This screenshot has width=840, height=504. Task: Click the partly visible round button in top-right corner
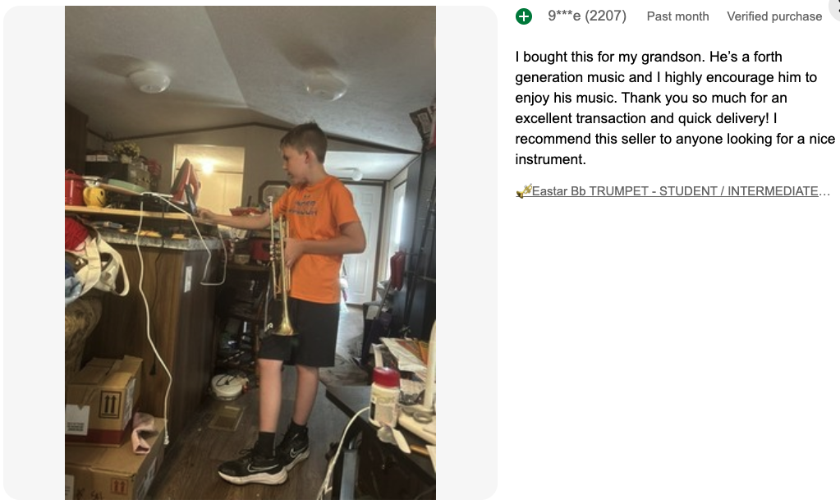click(x=835, y=5)
